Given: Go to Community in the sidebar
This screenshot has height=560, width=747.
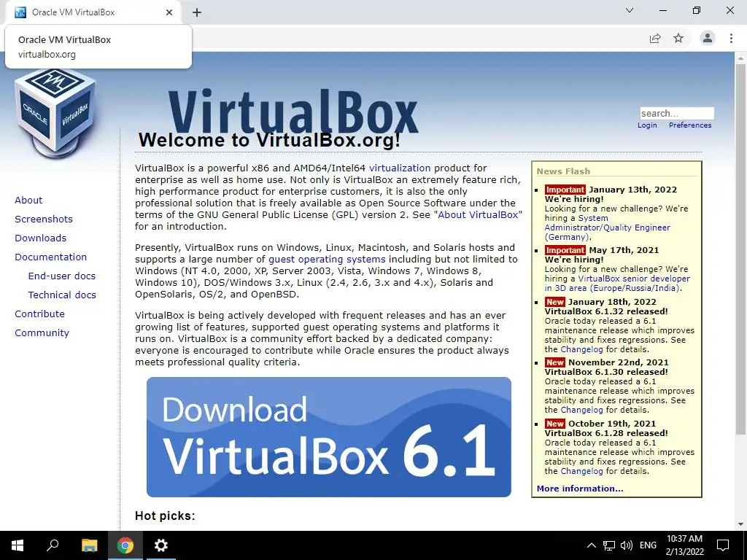Looking at the screenshot, I should (42, 333).
